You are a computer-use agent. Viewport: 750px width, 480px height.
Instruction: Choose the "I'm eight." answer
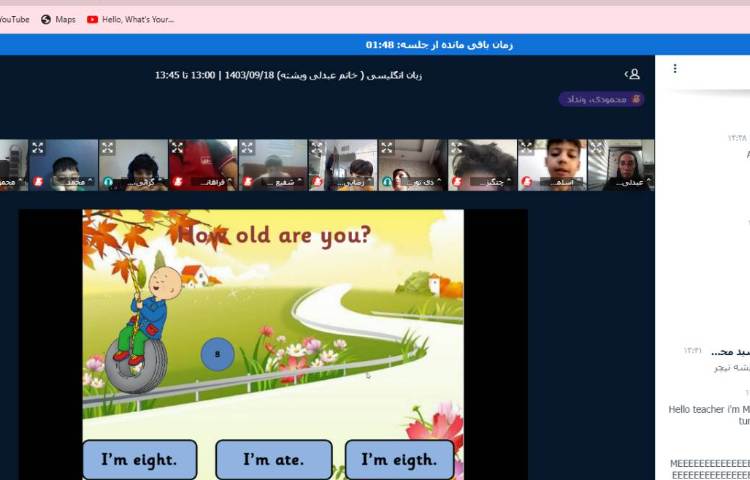coord(140,459)
